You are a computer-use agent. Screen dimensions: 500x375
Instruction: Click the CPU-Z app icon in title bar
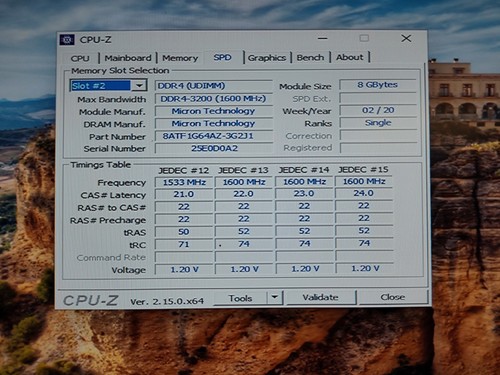click(67, 40)
